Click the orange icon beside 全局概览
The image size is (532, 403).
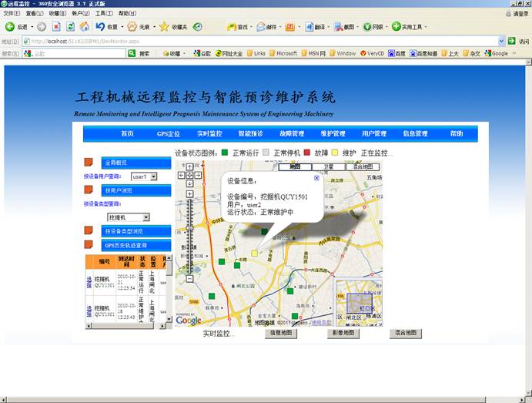pos(89,163)
